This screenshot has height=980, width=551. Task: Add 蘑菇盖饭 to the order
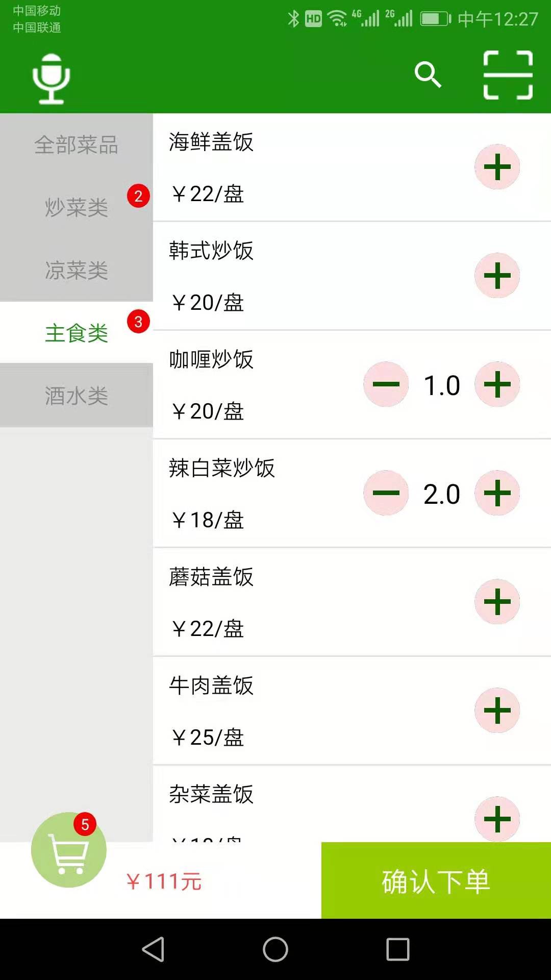[497, 602]
